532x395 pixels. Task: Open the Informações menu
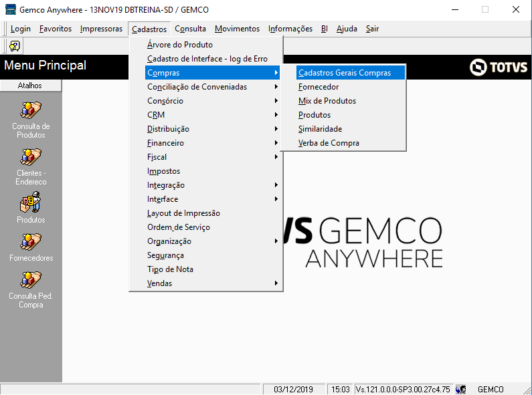(x=290, y=29)
